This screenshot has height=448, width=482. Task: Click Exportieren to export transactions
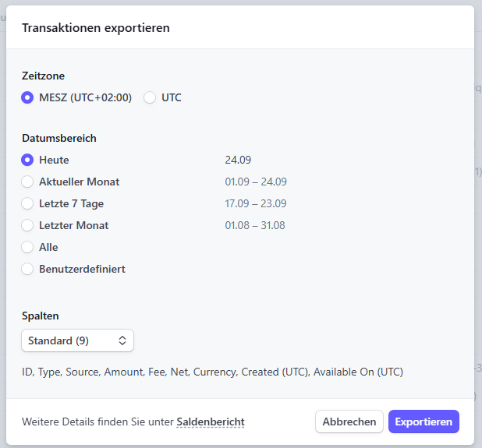tap(423, 422)
